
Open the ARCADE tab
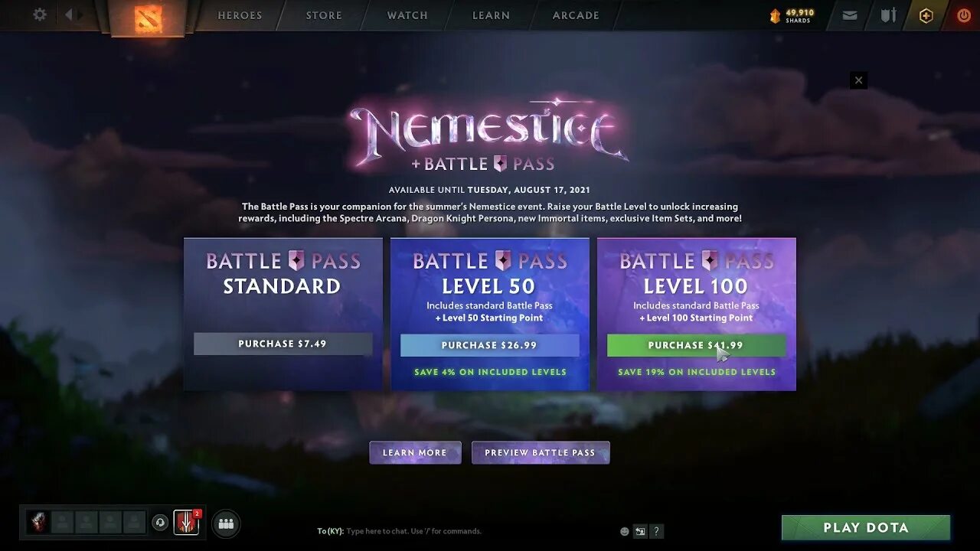[x=576, y=15]
